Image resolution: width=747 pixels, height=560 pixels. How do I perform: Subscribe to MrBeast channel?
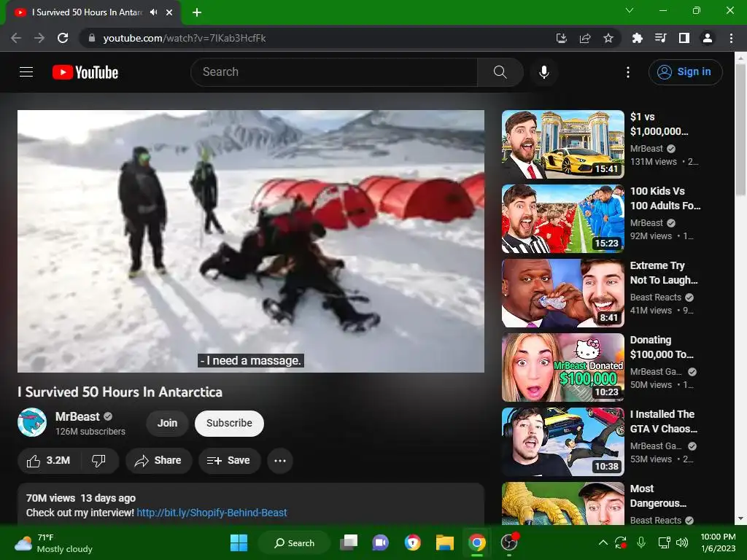[x=229, y=424]
